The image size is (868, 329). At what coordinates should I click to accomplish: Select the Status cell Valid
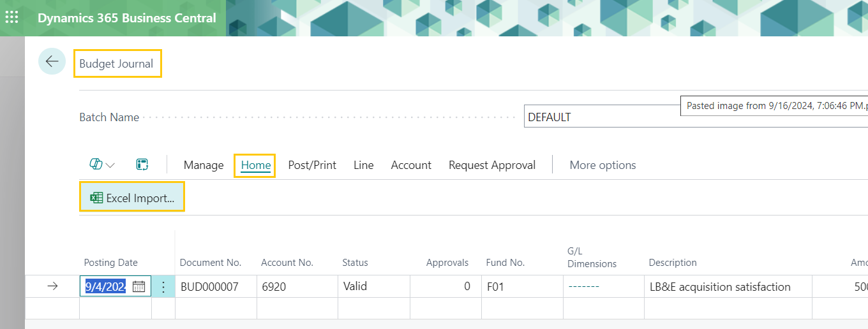pyautogui.click(x=373, y=287)
